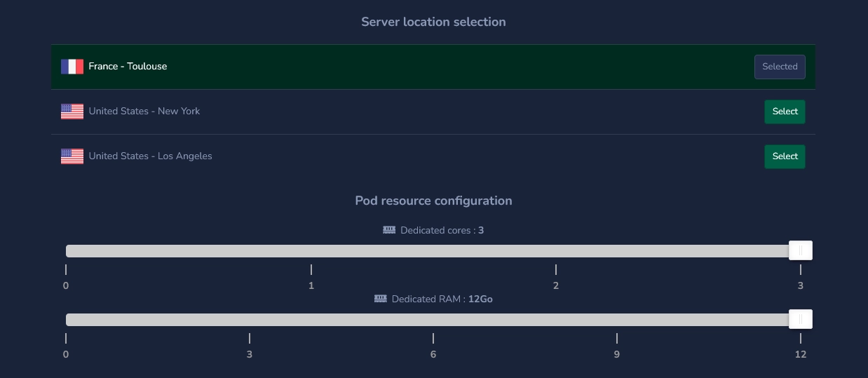Click the United States - New York label

point(144,111)
